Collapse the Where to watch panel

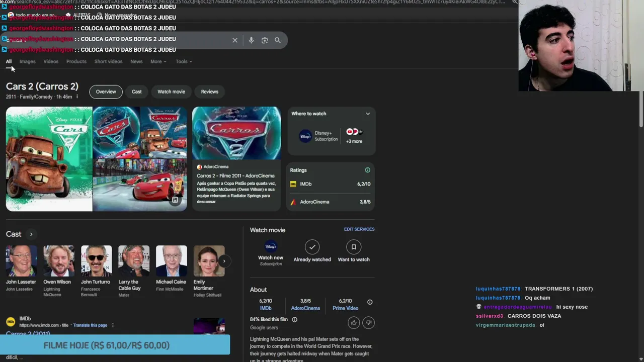(368, 114)
